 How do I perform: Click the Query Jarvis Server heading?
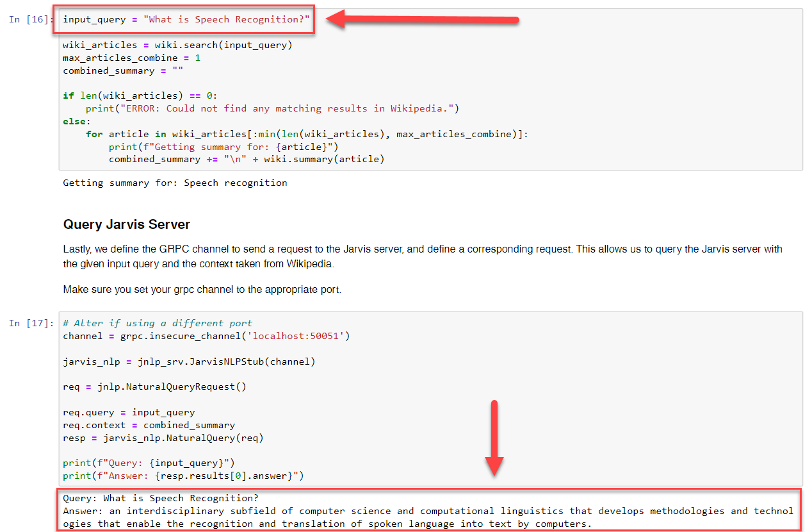(127, 224)
